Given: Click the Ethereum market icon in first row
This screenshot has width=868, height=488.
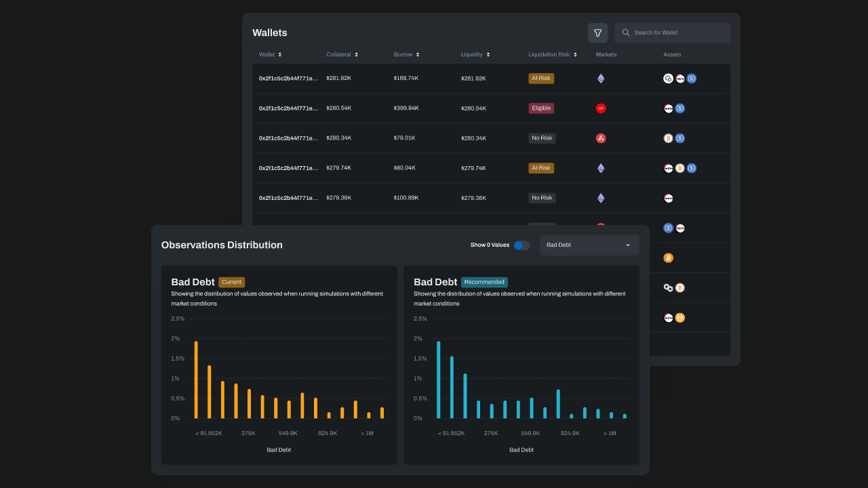Looking at the screenshot, I should click(x=600, y=79).
